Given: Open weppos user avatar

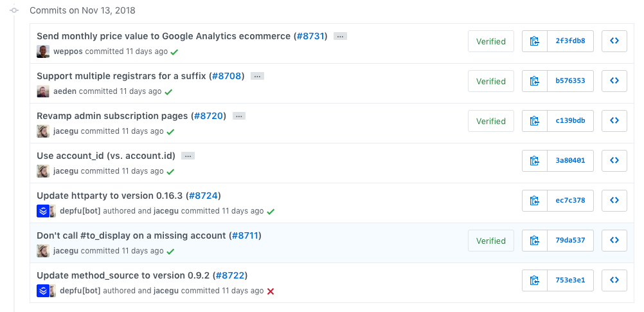Looking at the screenshot, I should coord(43,51).
